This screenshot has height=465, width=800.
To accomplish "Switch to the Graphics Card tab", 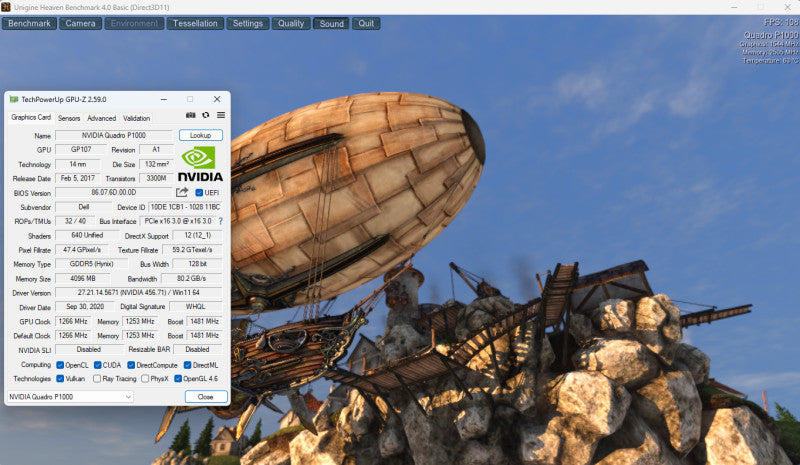I will coord(31,117).
